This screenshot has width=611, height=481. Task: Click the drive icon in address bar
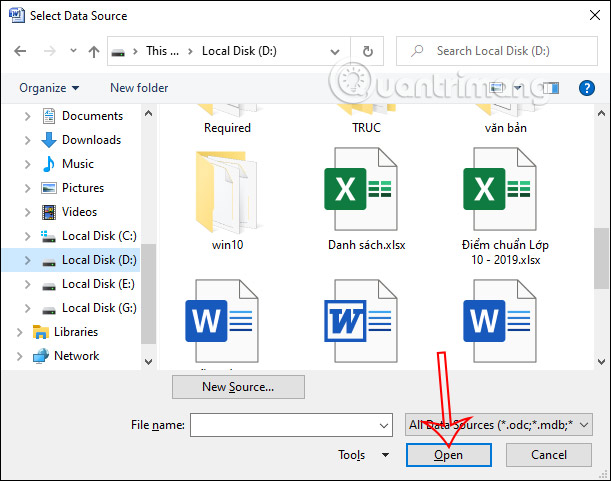tap(118, 51)
